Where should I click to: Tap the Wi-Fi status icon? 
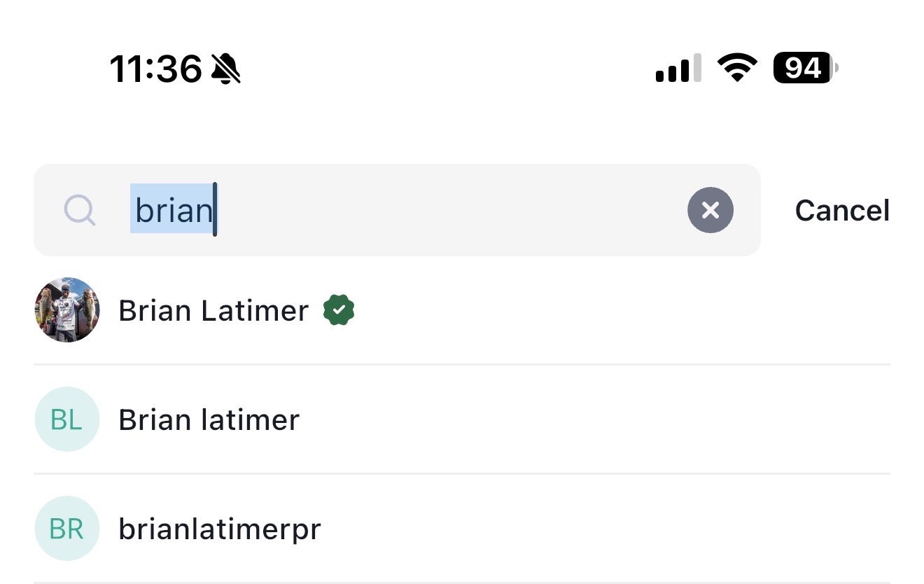pyautogui.click(x=737, y=69)
